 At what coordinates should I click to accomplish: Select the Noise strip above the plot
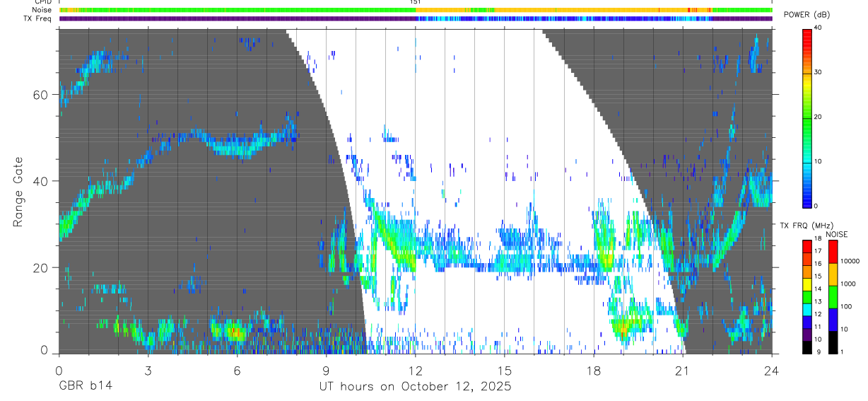(x=416, y=10)
